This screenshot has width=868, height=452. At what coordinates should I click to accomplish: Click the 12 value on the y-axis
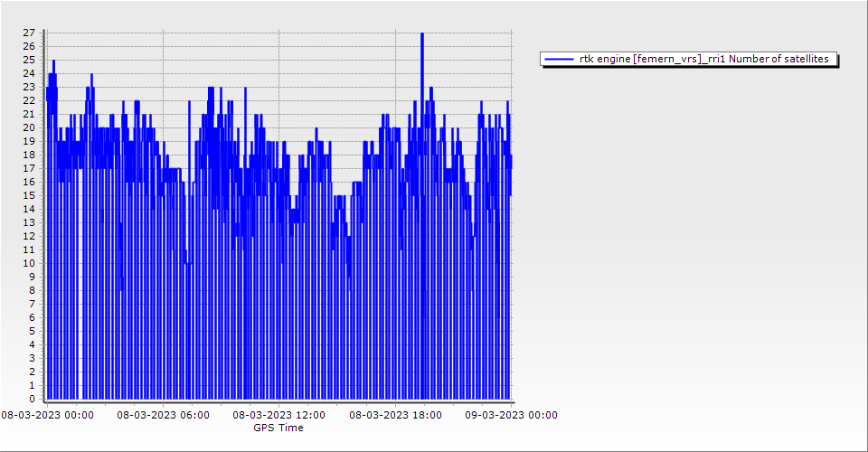click(29, 236)
